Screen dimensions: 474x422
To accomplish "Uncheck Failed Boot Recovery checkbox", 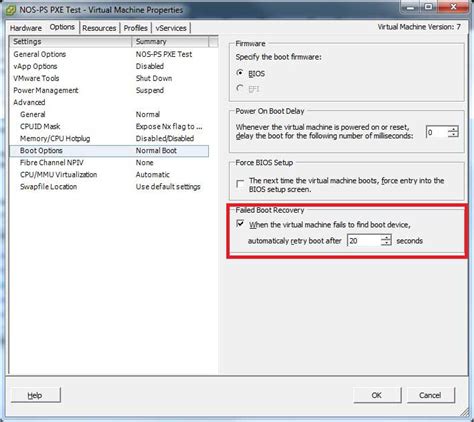I will pos(240,224).
